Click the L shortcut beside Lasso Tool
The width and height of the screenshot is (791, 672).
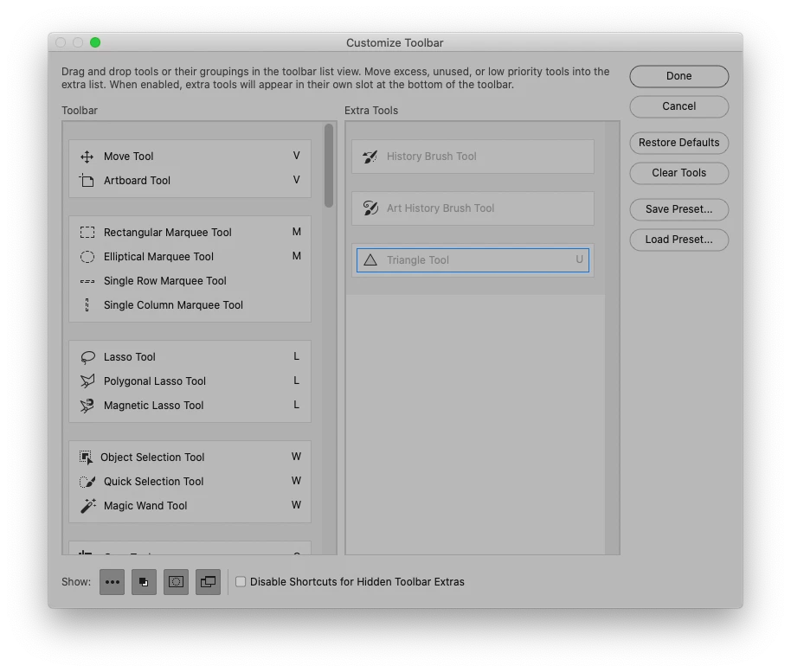(x=297, y=357)
